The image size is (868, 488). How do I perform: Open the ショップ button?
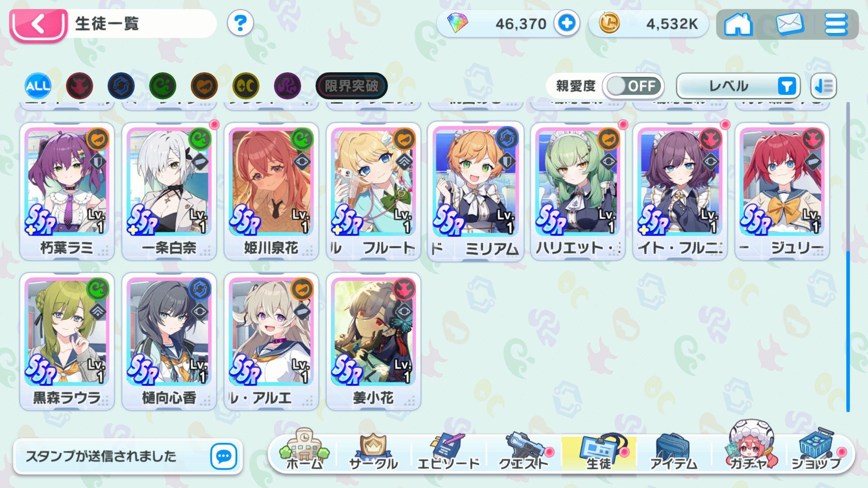click(x=816, y=451)
